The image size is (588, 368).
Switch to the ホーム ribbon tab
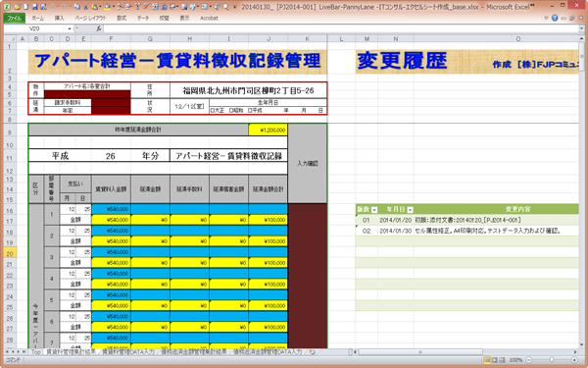coord(37,18)
